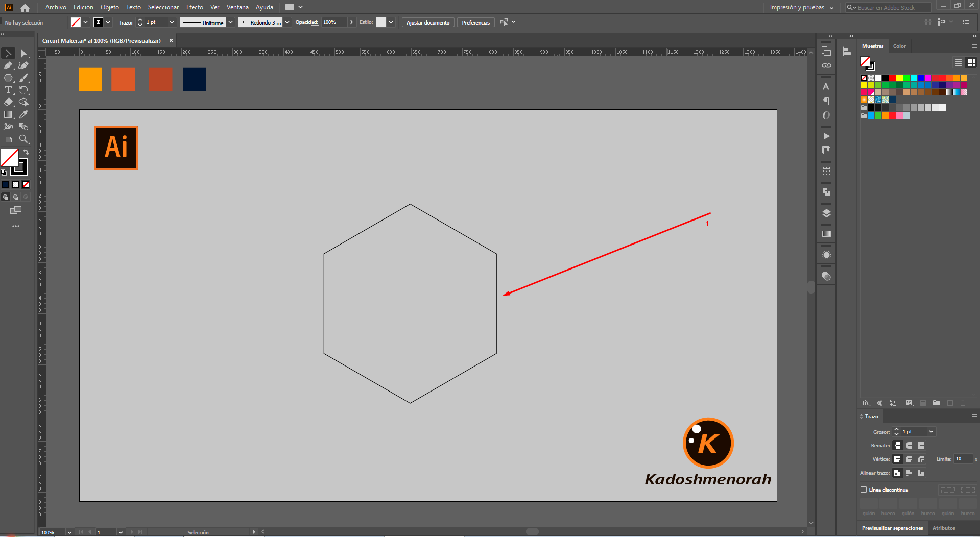Open the Pathfinder panel icon

[x=826, y=192]
